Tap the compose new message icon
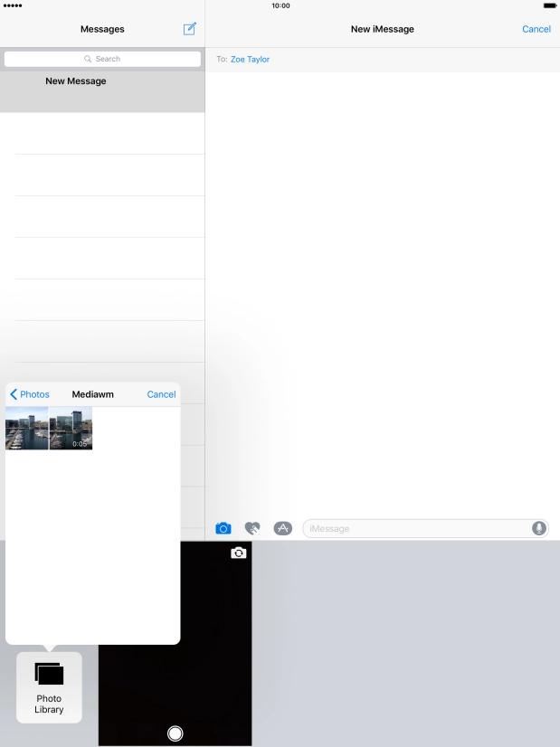Image resolution: width=560 pixels, height=747 pixels. point(189,29)
